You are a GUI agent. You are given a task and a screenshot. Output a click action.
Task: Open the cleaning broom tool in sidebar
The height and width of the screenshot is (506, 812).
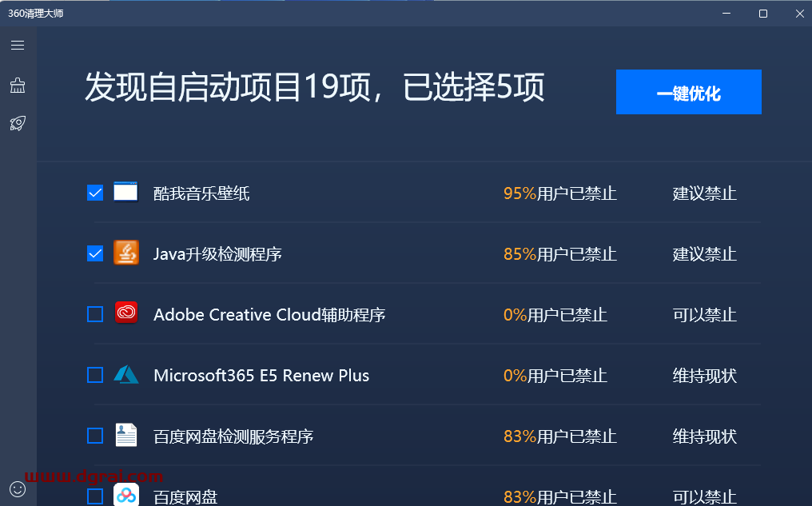coord(18,85)
